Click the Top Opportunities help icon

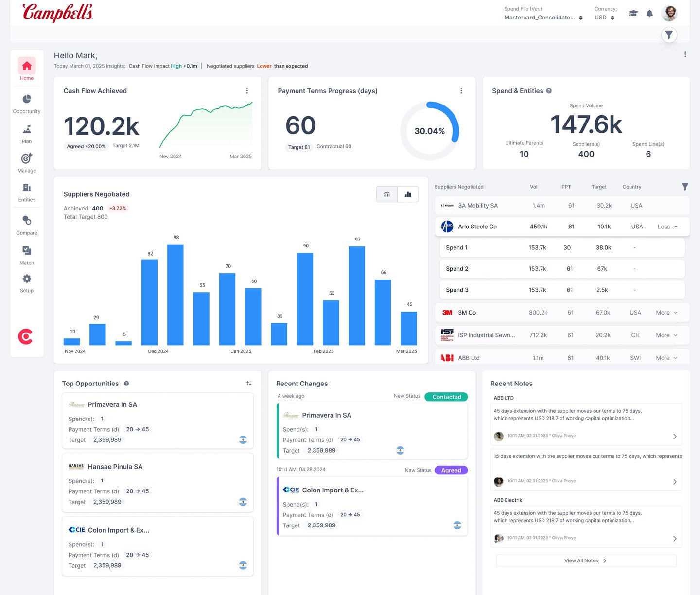tap(126, 384)
